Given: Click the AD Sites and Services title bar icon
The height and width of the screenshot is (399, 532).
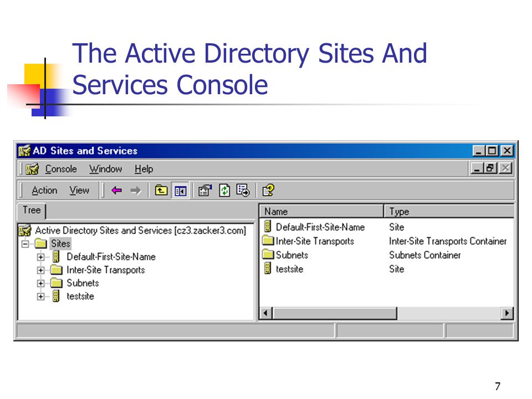Looking at the screenshot, I should [x=24, y=151].
